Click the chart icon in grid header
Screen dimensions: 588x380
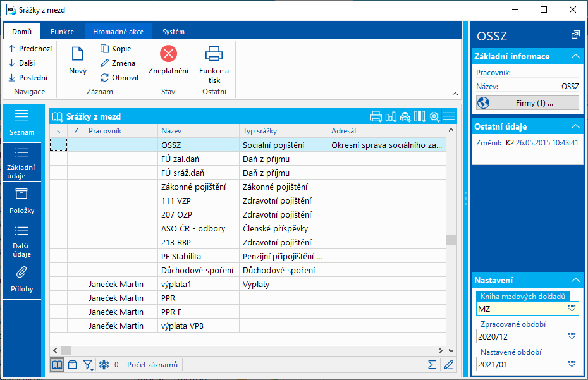(x=390, y=117)
